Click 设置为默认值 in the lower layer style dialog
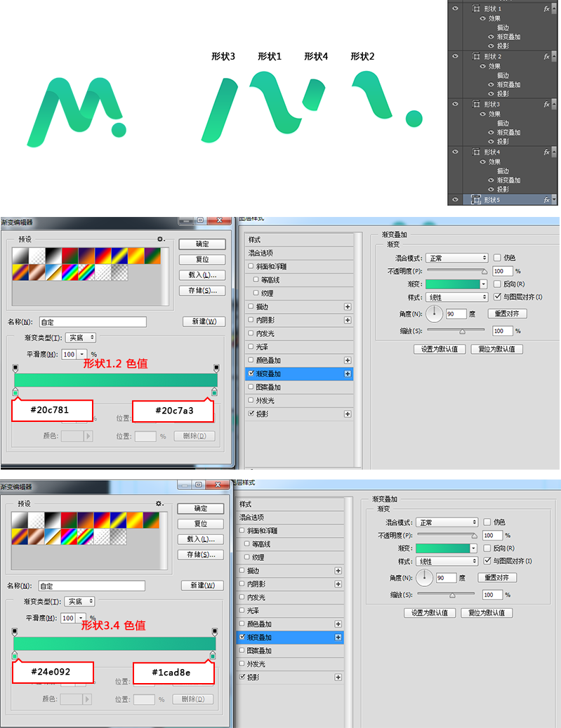The width and height of the screenshot is (561, 728). coord(430,612)
